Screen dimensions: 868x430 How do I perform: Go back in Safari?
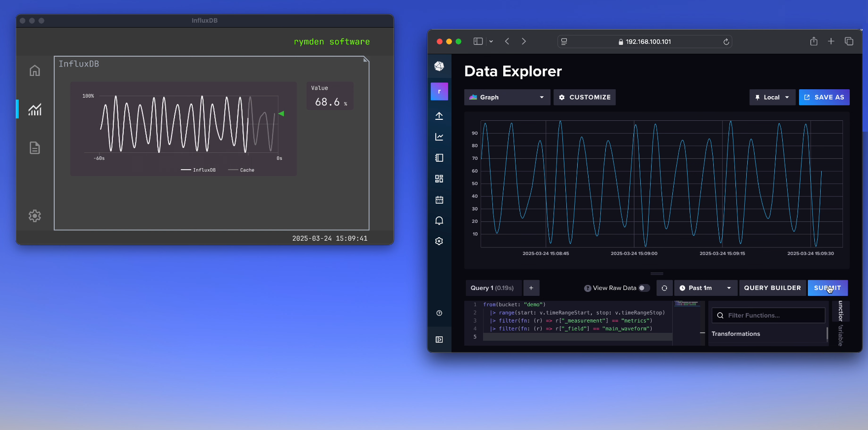(x=507, y=41)
